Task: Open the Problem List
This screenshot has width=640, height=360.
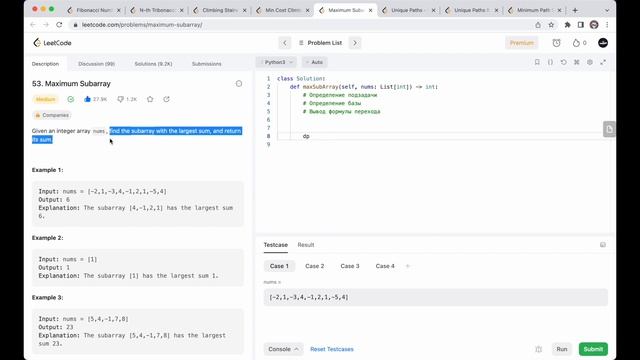Action: pos(320,43)
